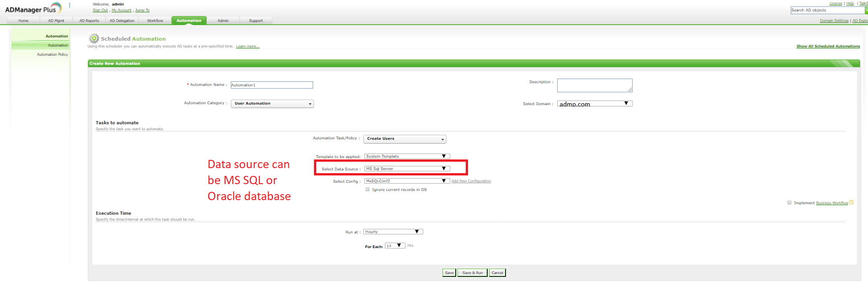Click the Execution Time heading
Viewport: 868px width, 286px height.
[113, 213]
